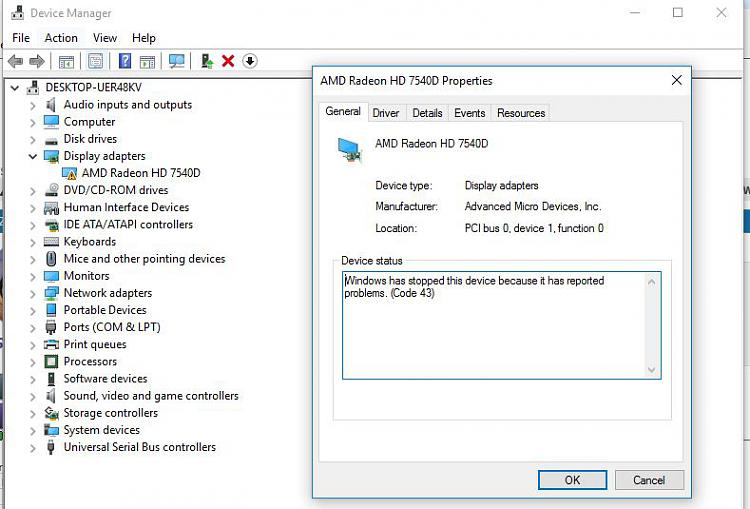The height and width of the screenshot is (509, 750).
Task: Select the Disk drives tree label
Action: (x=90, y=139)
